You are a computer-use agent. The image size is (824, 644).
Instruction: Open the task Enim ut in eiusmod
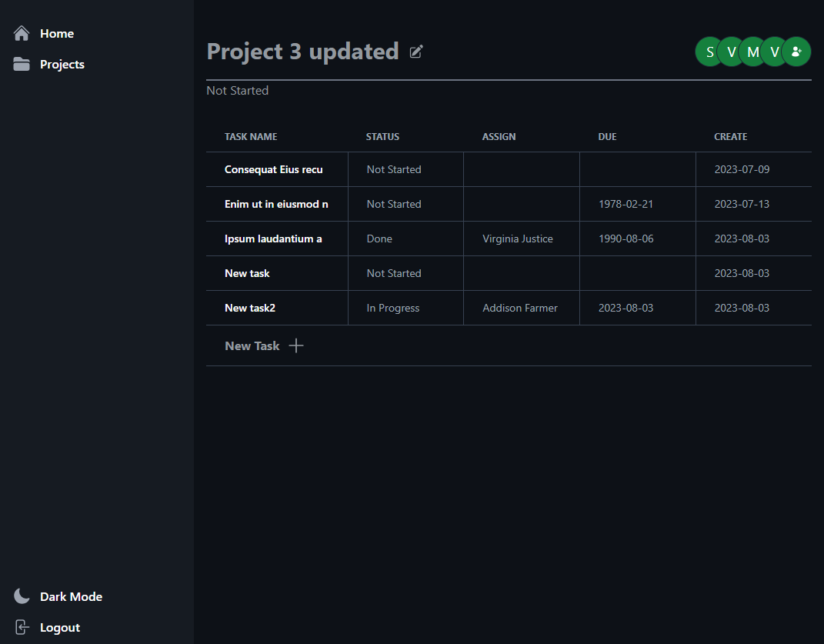[x=276, y=205]
